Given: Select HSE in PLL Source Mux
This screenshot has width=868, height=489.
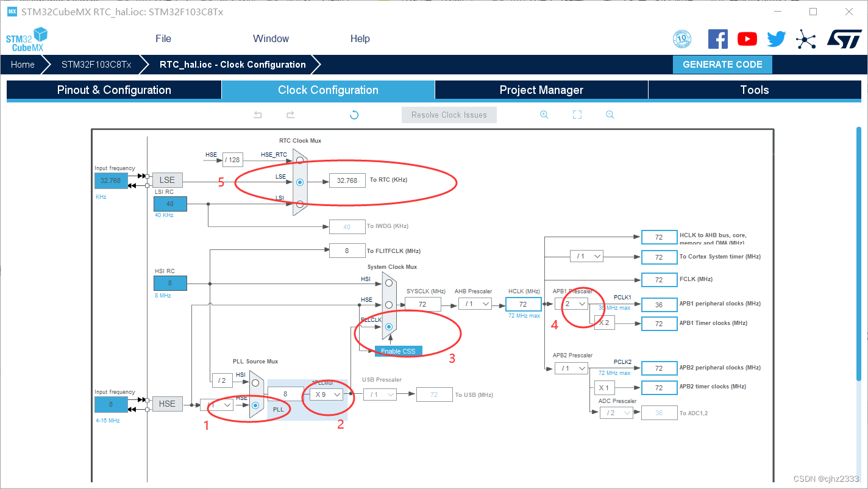Looking at the screenshot, I should click(255, 405).
